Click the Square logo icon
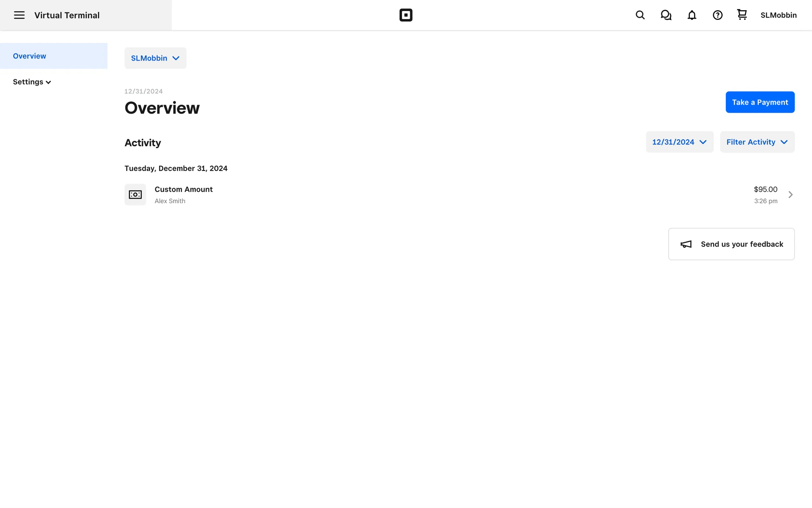812x508 pixels. click(406, 15)
